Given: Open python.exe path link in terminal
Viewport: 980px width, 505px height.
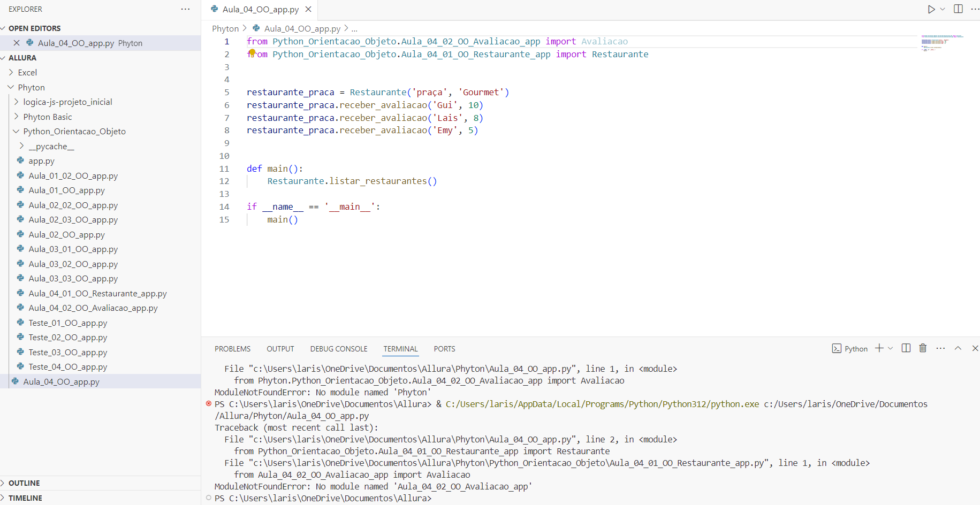Looking at the screenshot, I should [602, 404].
